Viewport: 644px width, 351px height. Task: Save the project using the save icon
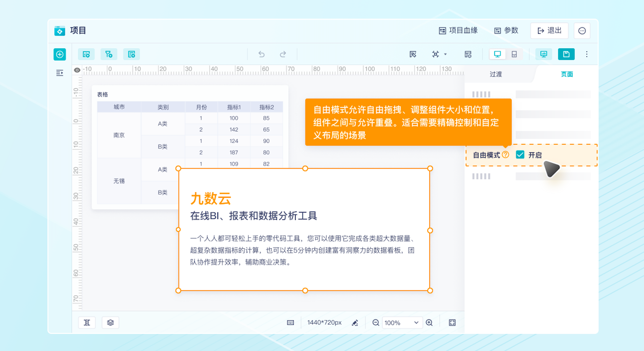[566, 54]
